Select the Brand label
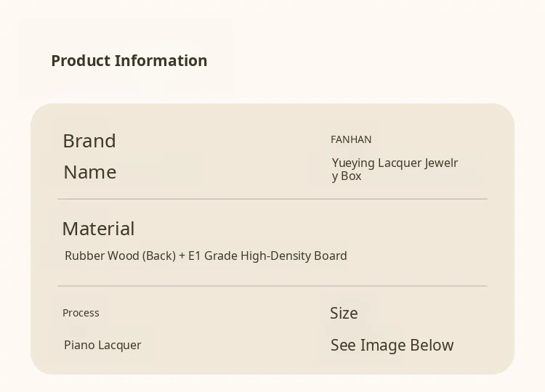 89,141
